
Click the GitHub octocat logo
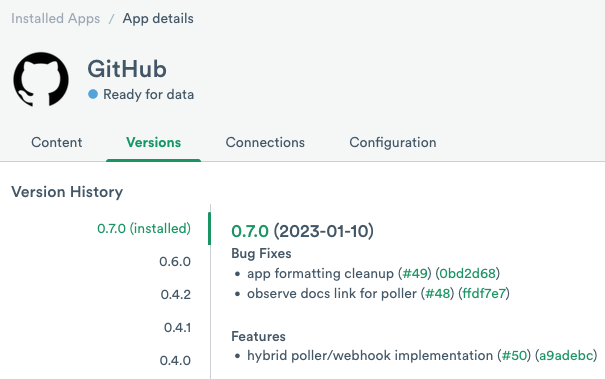pos(41,79)
